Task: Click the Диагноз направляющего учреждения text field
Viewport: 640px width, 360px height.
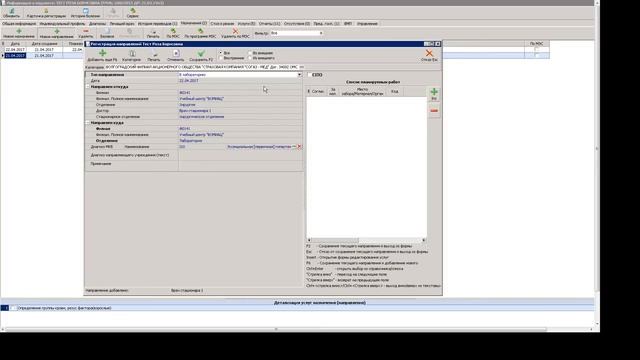Action: coord(241,155)
